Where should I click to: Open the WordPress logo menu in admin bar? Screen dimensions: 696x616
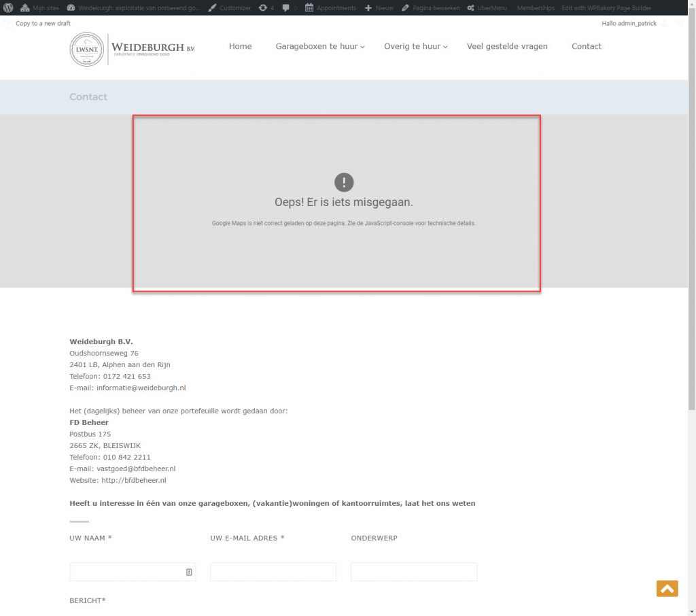(x=7, y=7)
